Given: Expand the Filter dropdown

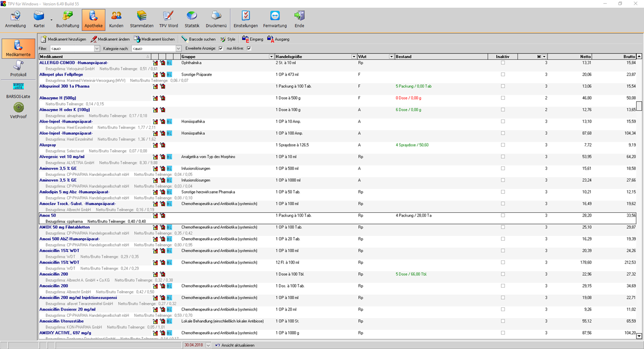Looking at the screenshot, I should pyautogui.click(x=97, y=49).
